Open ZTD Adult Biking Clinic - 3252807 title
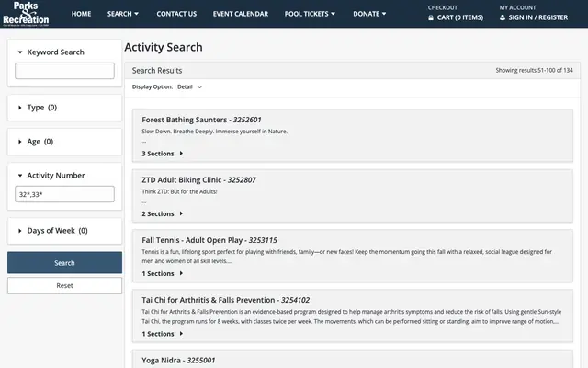 pos(198,180)
